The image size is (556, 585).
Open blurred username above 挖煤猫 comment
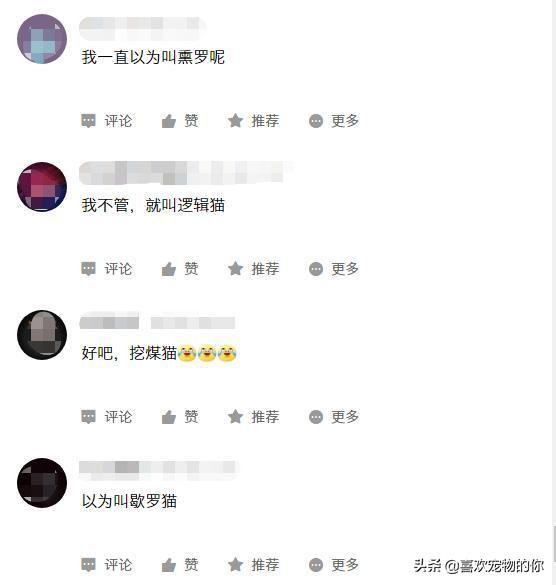point(157,322)
